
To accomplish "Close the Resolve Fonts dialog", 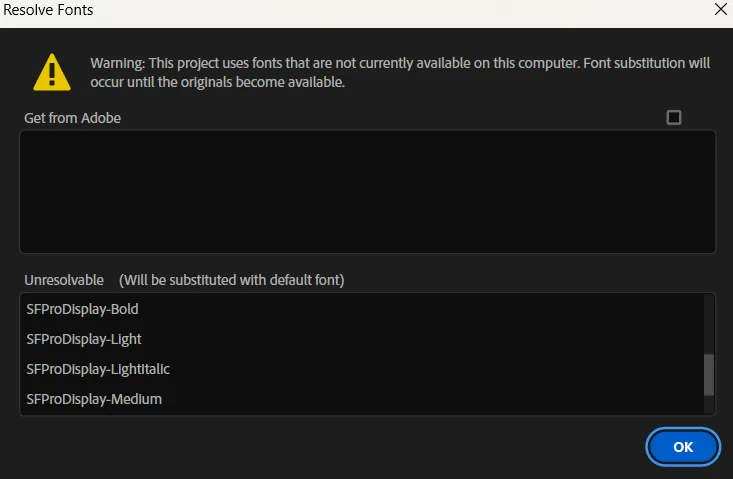I will coord(720,9).
